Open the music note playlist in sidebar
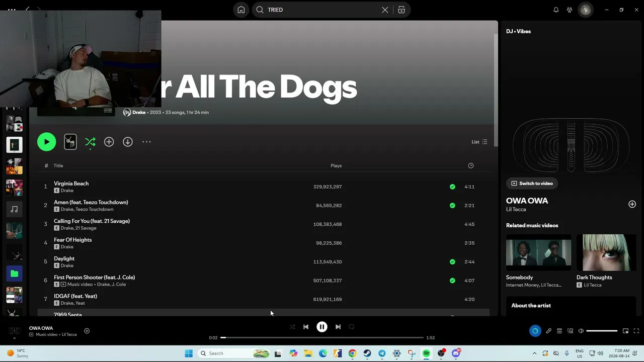This screenshot has width=644, height=362. (x=14, y=209)
